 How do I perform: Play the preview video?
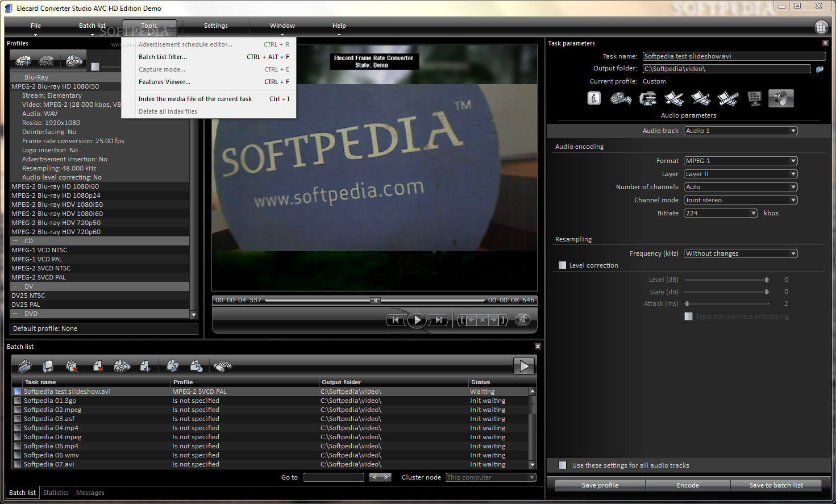click(417, 320)
